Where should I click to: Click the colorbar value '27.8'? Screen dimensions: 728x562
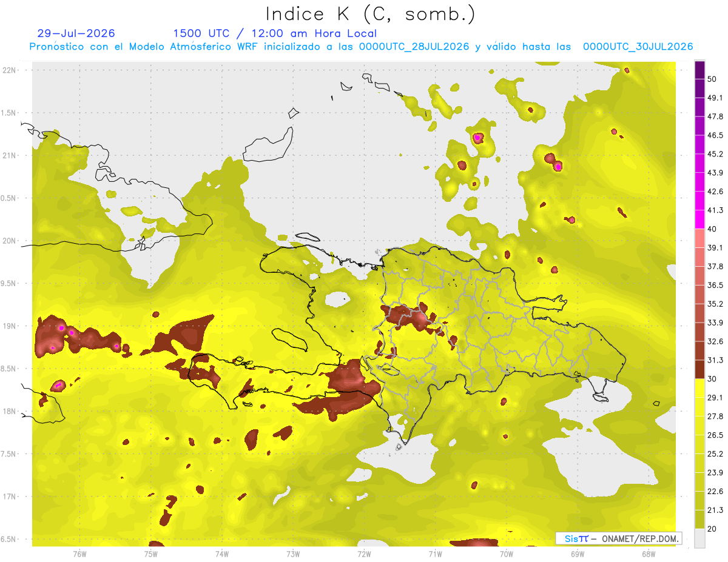tap(715, 416)
